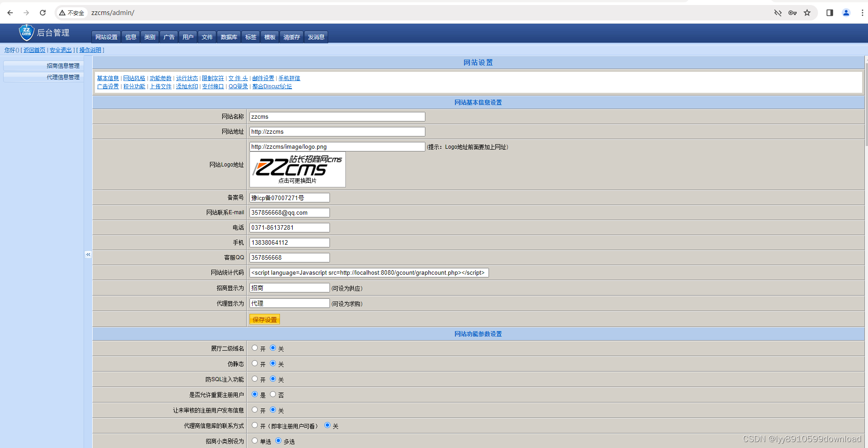Jump to 手机短信 link
Screen dimensions: 868x448
tap(289, 78)
